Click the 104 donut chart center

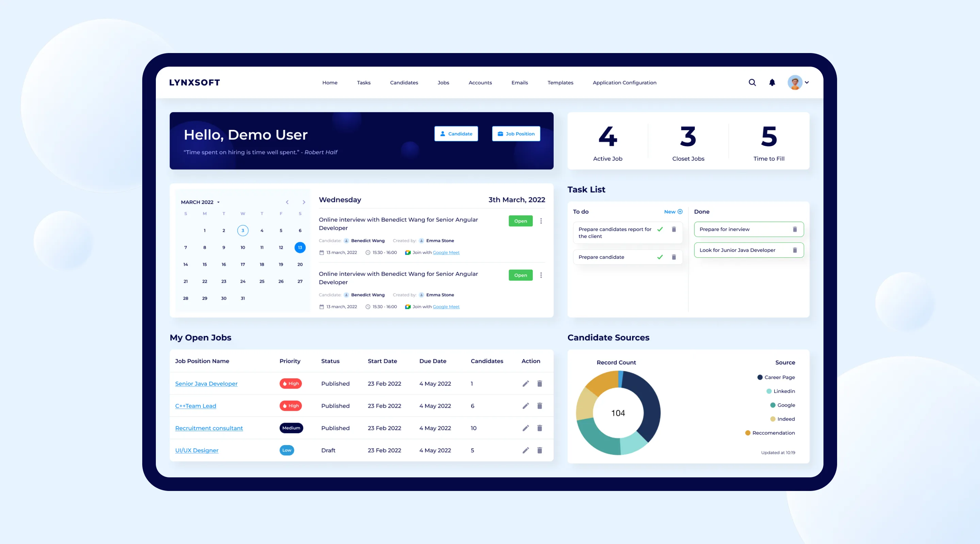pyautogui.click(x=618, y=413)
